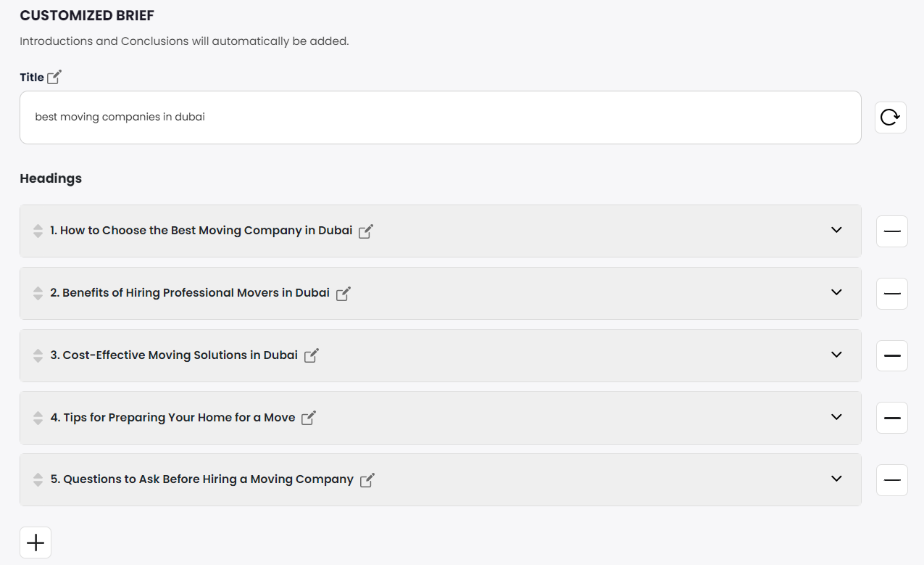Screen dimensions: 924x565
Task: Edit the 'Questions to Ask Before Hiring' heading
Action: (367, 480)
